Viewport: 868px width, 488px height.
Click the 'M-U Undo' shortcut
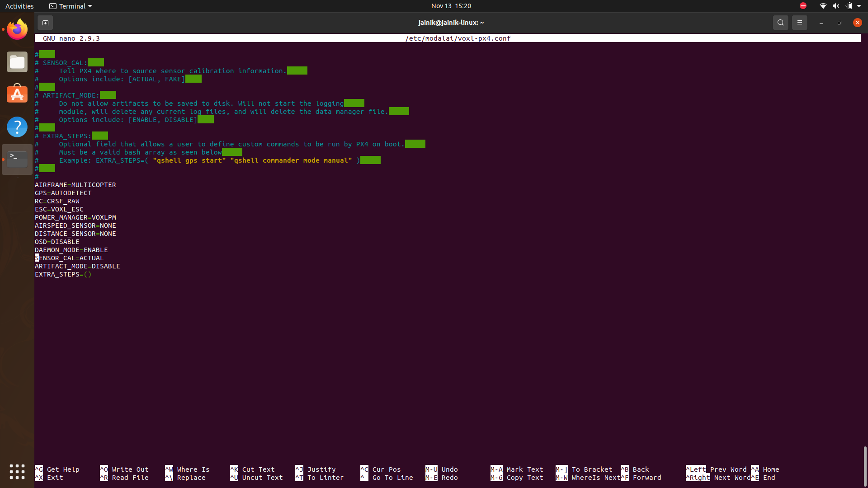click(442, 469)
